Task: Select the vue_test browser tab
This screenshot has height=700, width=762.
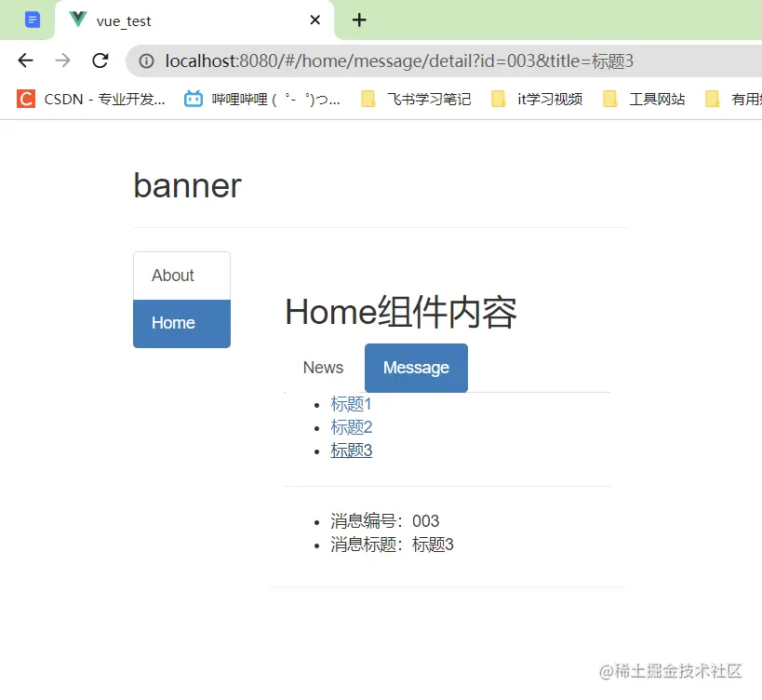Action: (194, 20)
